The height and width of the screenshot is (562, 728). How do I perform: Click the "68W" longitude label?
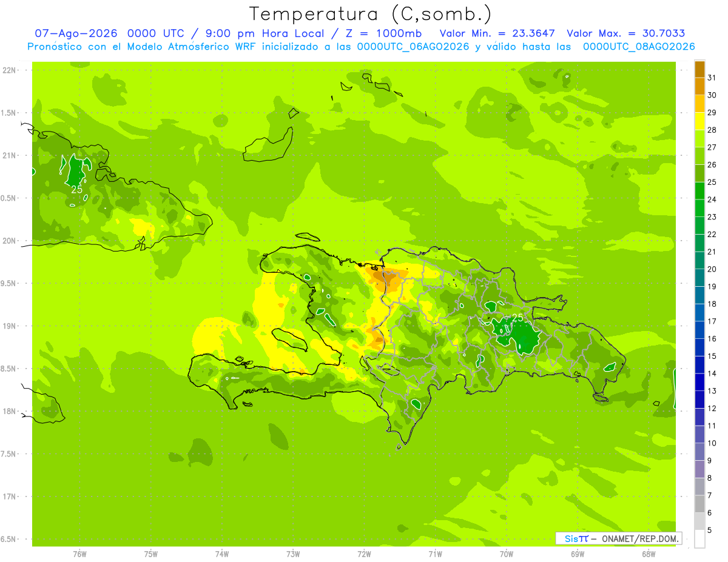(x=649, y=554)
